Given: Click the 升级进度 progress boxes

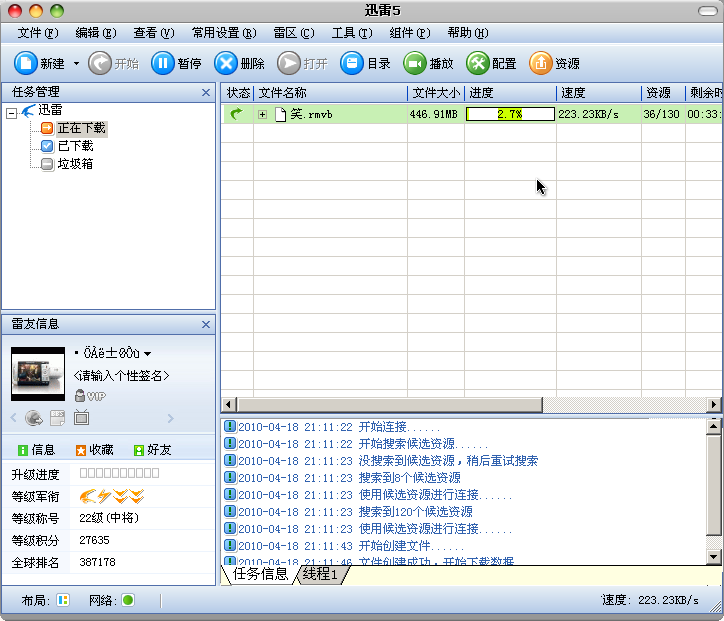Looking at the screenshot, I should pyautogui.click(x=119, y=473).
